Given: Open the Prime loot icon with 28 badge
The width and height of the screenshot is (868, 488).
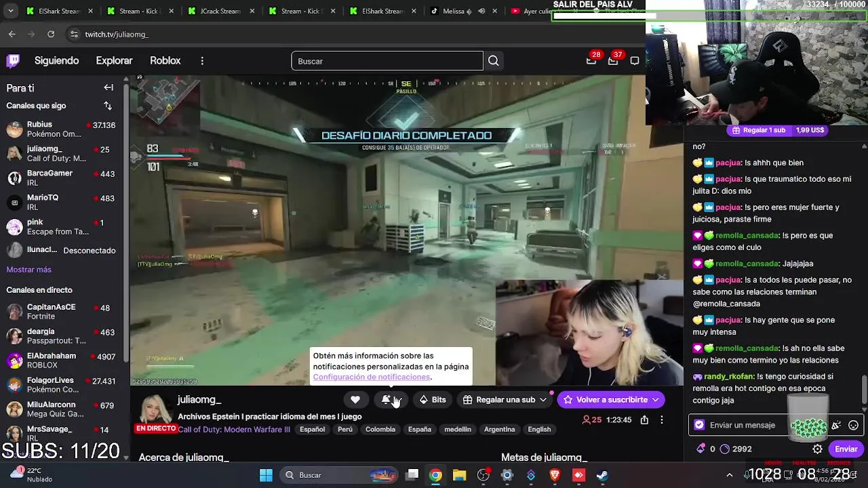Looking at the screenshot, I should point(591,60).
